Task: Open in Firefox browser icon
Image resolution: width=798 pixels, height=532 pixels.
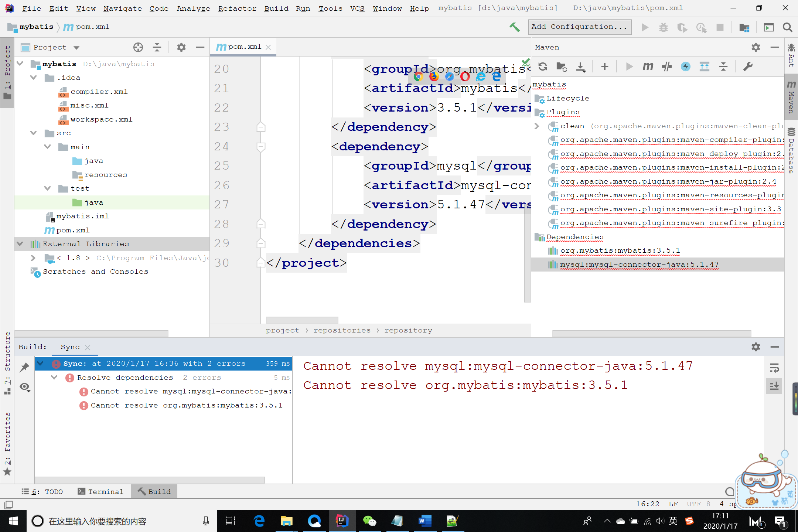Action: [434, 76]
